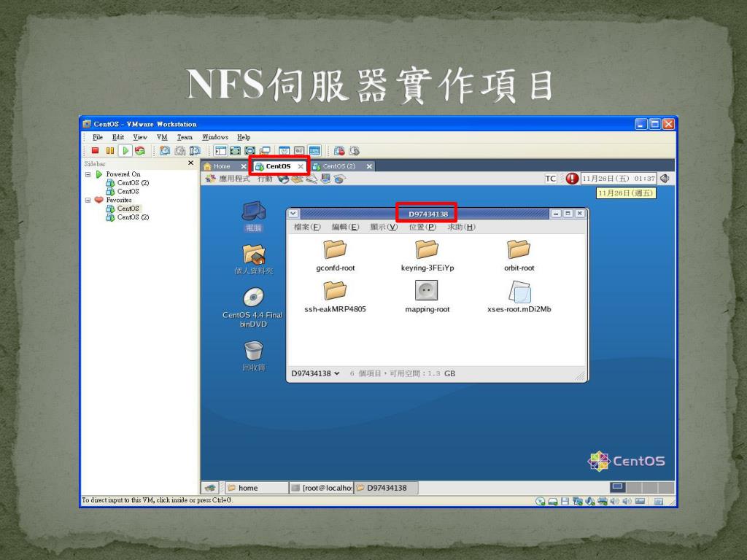Open the 位置(P) menu in file window

coord(422,227)
